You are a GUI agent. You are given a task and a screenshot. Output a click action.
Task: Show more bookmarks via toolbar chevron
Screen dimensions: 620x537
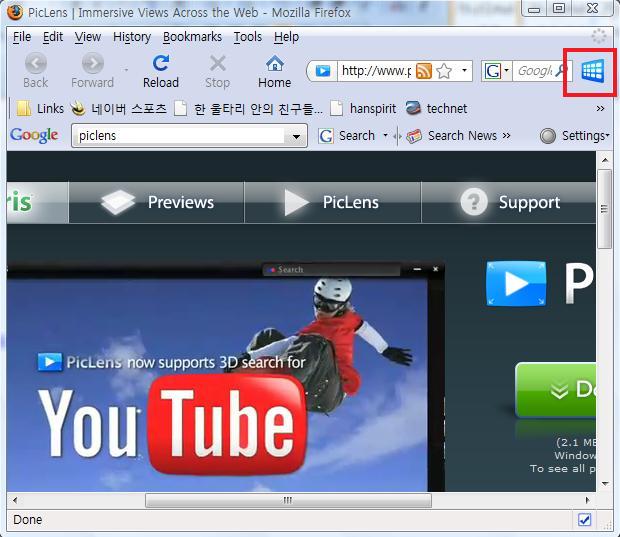click(x=600, y=108)
